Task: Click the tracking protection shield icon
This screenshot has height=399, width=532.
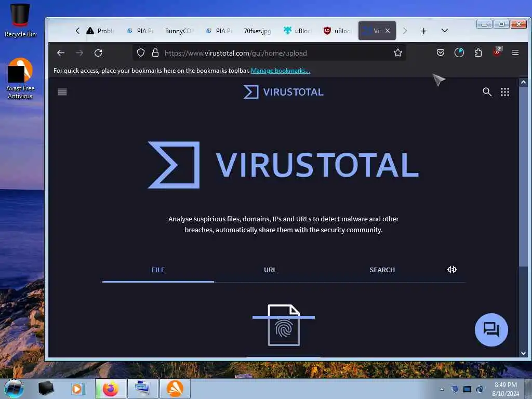Action: (141, 52)
